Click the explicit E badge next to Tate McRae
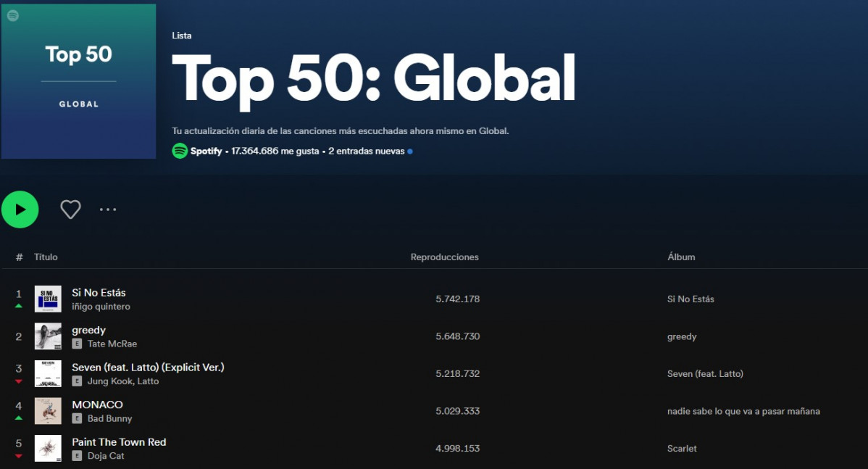The image size is (868, 469). pyautogui.click(x=77, y=344)
